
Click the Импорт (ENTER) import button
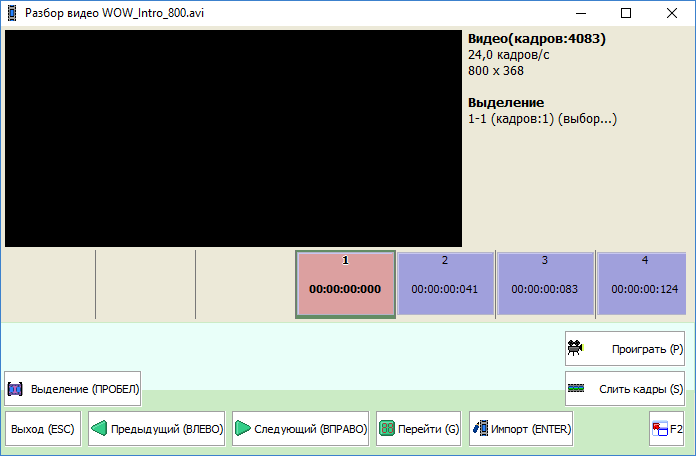(x=521, y=429)
